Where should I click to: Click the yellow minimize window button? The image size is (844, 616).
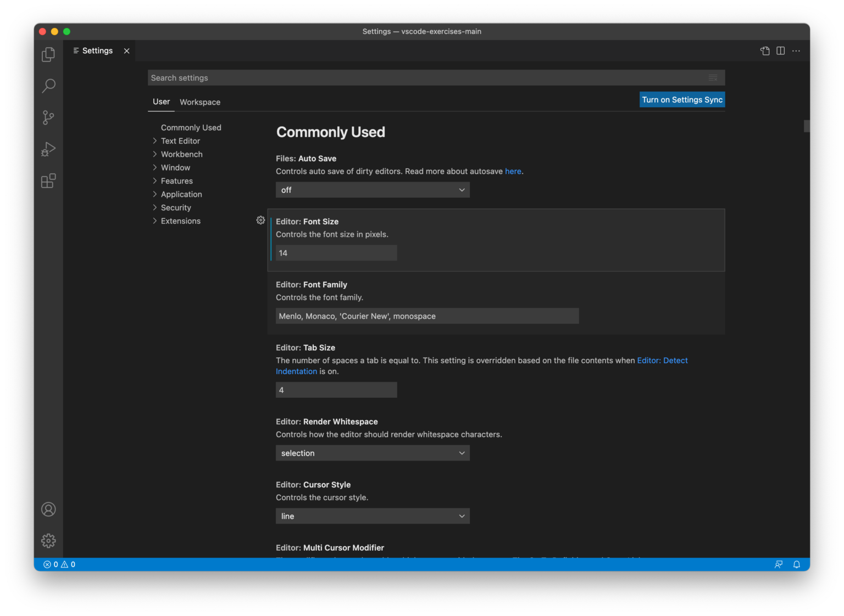tap(54, 31)
